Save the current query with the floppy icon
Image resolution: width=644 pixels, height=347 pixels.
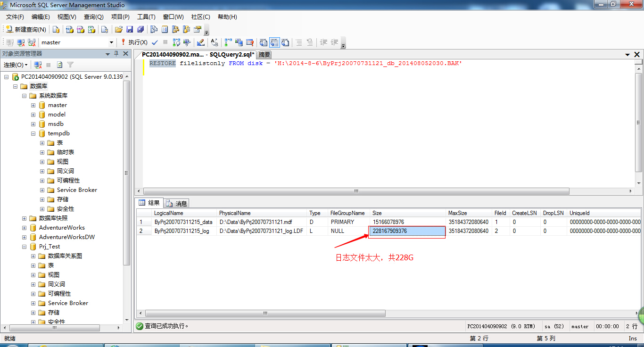click(130, 29)
